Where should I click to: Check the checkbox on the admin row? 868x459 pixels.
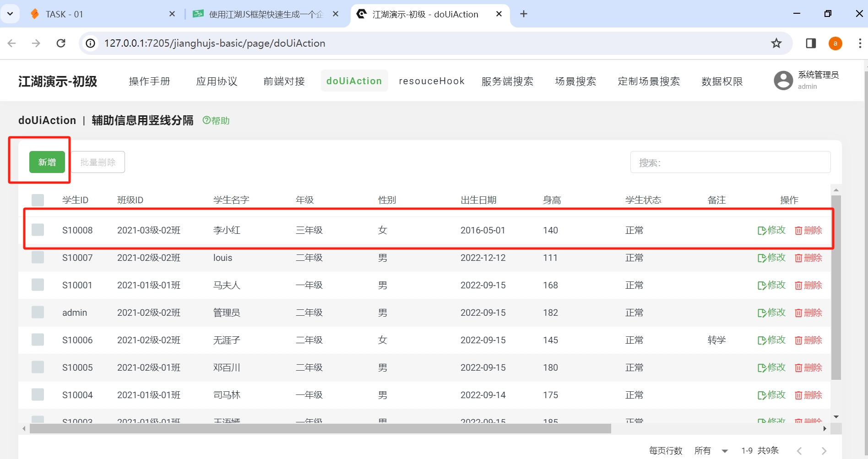38,312
